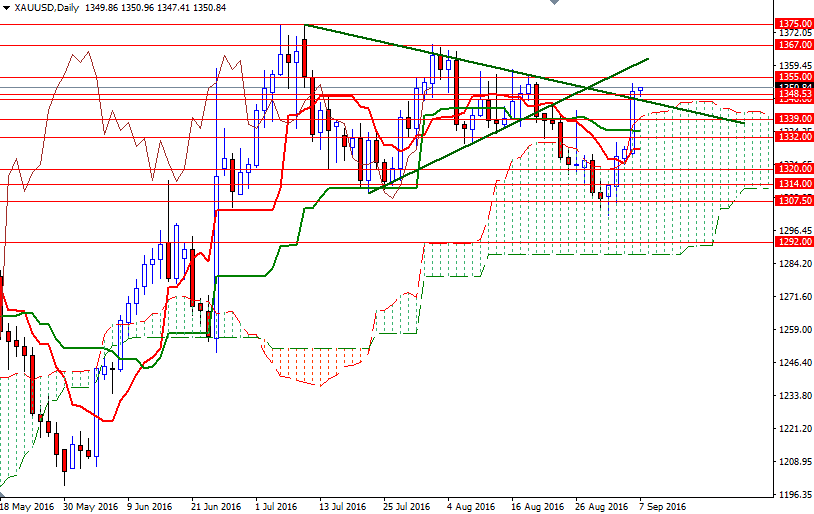Viewport: 814px width, 514px height.
Task: Click the gray chart shift marker at top
Action: click(x=554, y=2)
